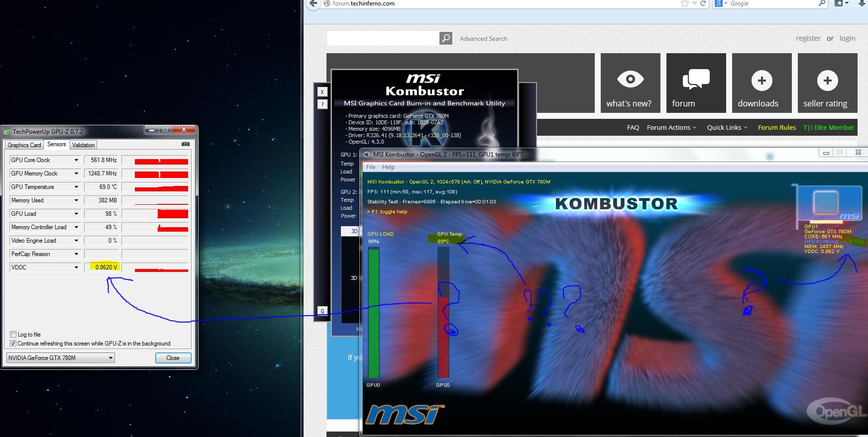Open the GPU Core Clock sensor dropdown
The width and height of the screenshot is (868, 437).
point(76,160)
